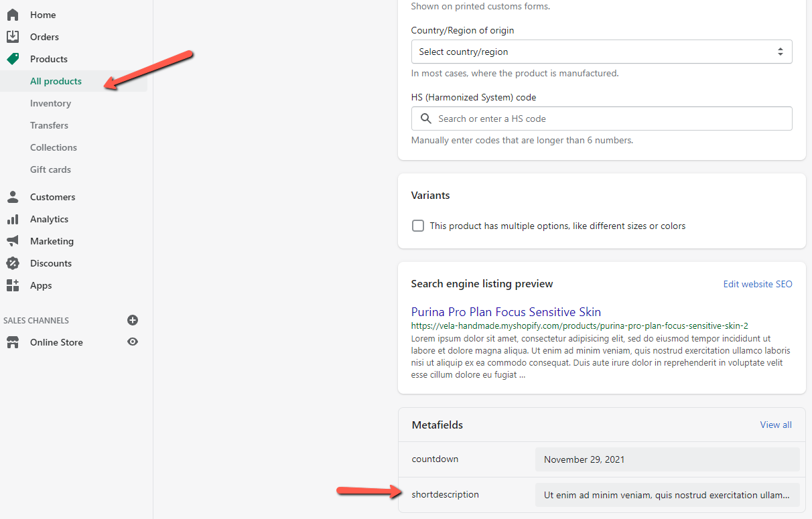Add a sales channel with plus icon
The width and height of the screenshot is (812, 519).
tap(133, 320)
